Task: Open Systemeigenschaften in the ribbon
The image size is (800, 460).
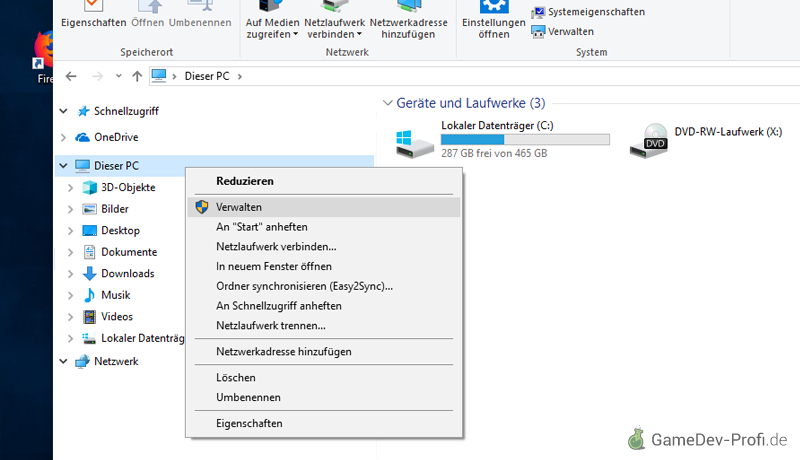Action: click(x=588, y=12)
